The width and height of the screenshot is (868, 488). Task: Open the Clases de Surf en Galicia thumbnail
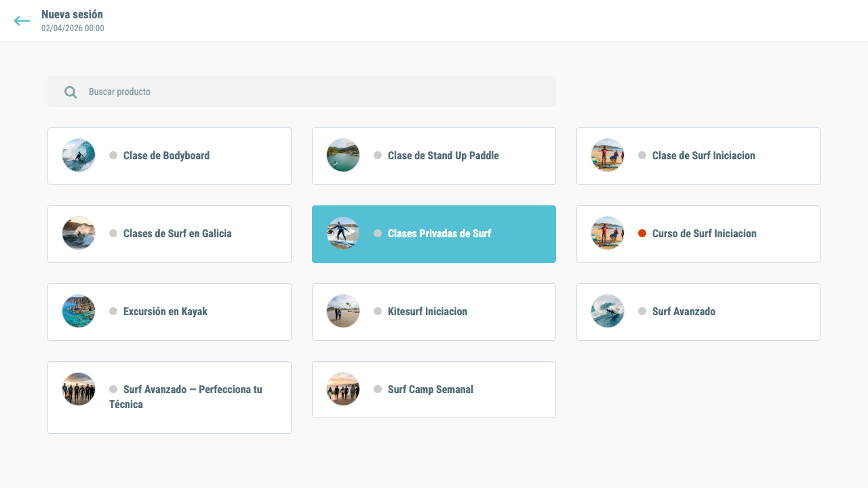click(79, 233)
